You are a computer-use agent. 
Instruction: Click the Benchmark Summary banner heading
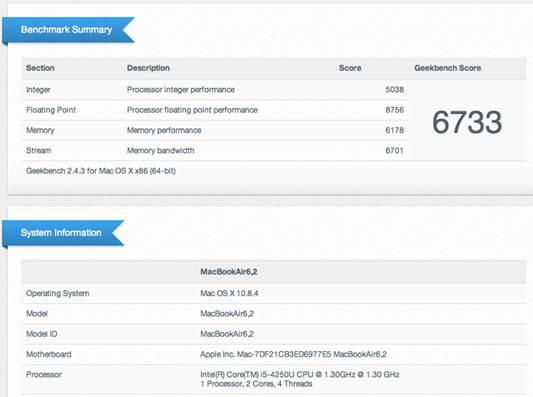[x=66, y=30]
